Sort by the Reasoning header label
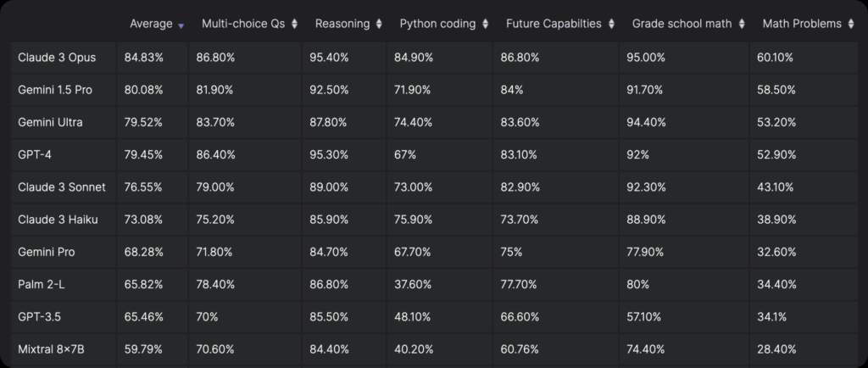 coord(342,25)
